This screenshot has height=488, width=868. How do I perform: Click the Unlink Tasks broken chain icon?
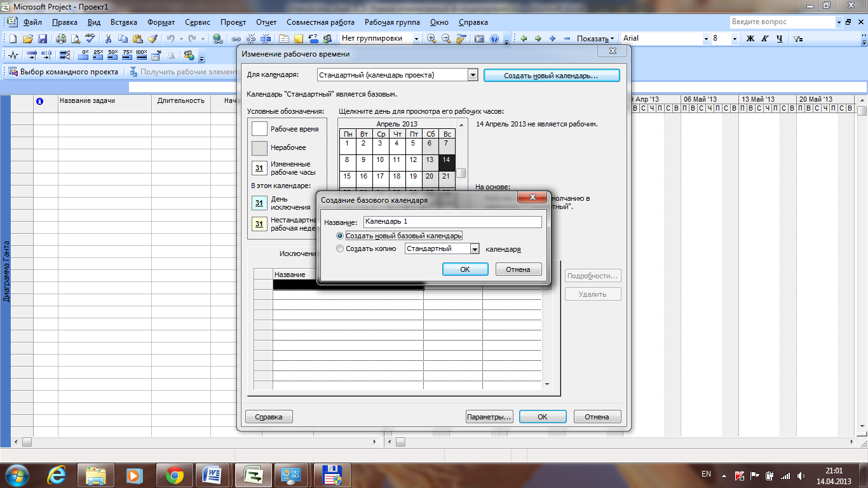[x=251, y=38]
